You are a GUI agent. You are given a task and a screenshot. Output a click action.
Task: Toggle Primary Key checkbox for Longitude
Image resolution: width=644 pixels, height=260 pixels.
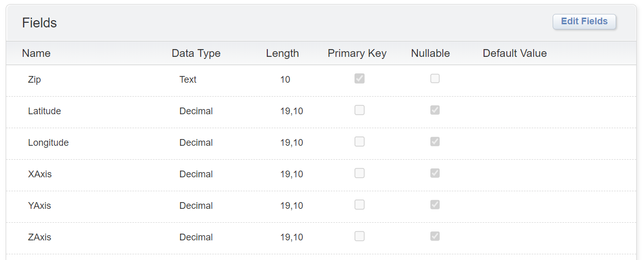coord(360,142)
